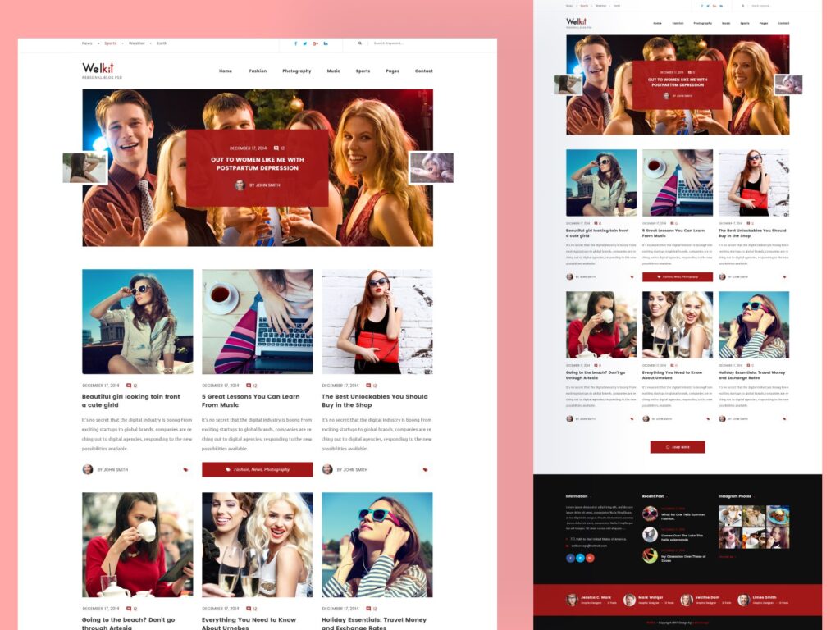Open the Fashion menu item in the navbar
Image resolution: width=840 pixels, height=630 pixels.
[x=258, y=71]
